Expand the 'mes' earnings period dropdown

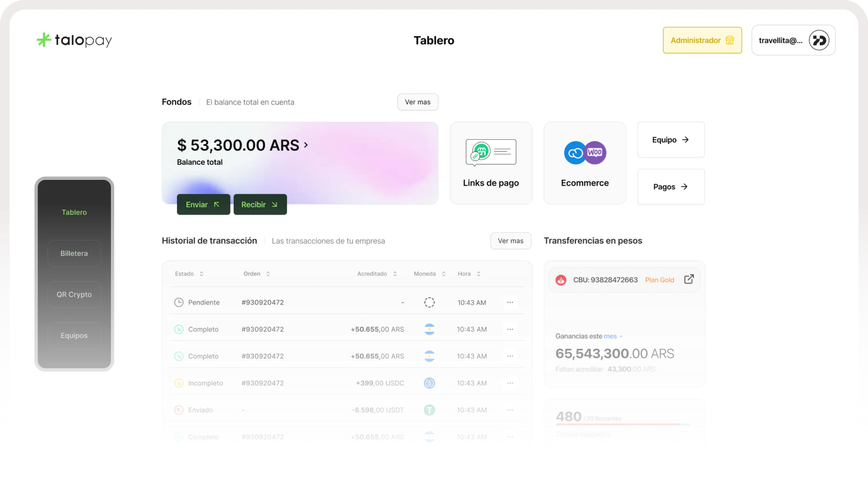(613, 336)
